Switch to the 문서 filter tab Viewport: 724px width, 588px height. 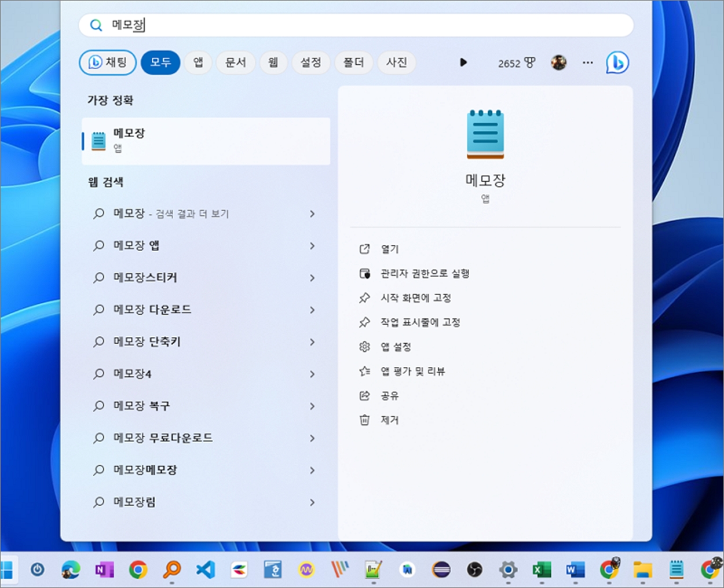[x=236, y=63]
